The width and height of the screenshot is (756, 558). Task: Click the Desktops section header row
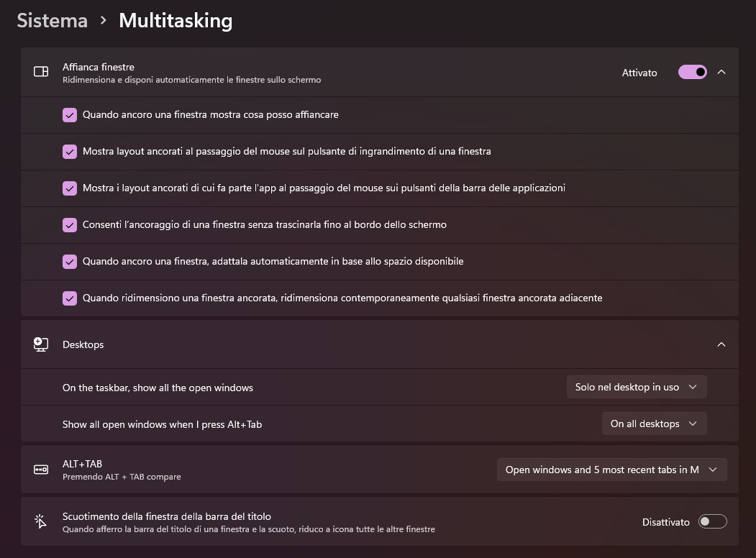click(x=360, y=344)
